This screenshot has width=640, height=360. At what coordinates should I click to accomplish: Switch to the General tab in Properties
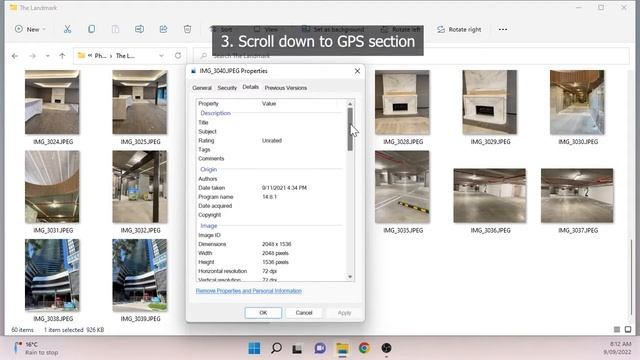pyautogui.click(x=202, y=88)
